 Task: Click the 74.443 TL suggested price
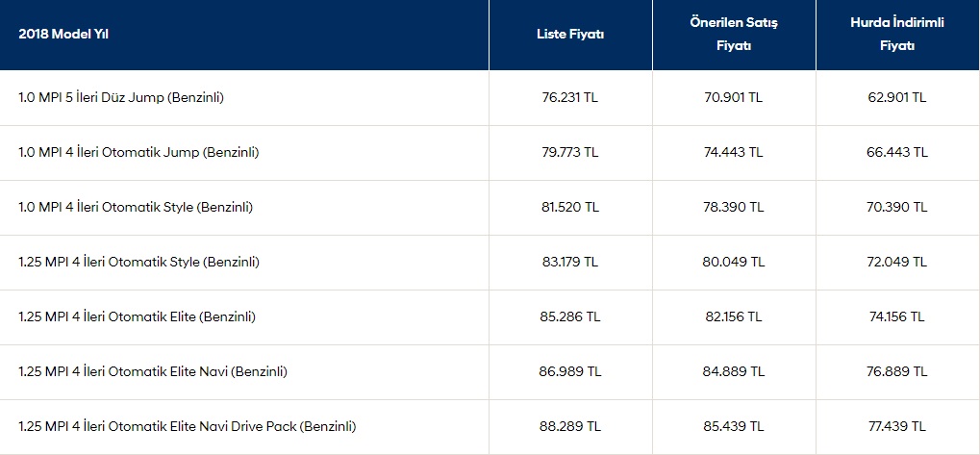click(x=734, y=153)
